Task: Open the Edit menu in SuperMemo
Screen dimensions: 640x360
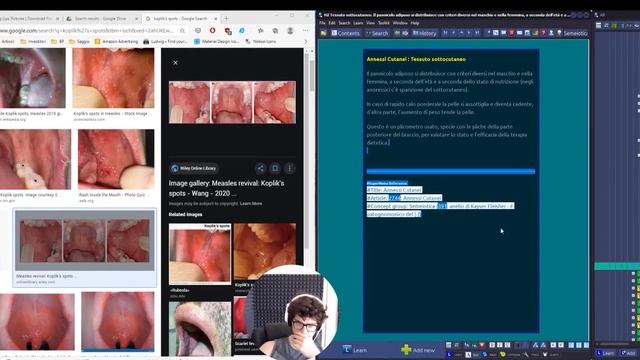Action: point(332,23)
